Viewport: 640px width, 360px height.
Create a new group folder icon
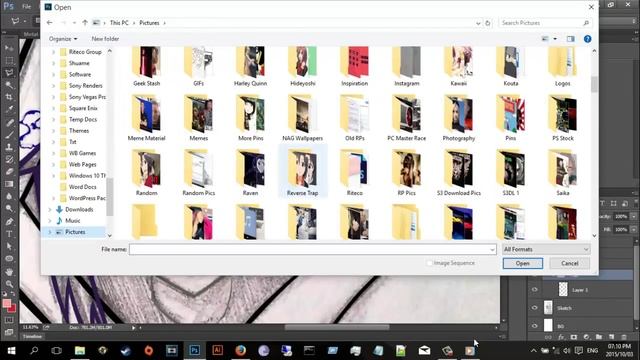click(599, 337)
